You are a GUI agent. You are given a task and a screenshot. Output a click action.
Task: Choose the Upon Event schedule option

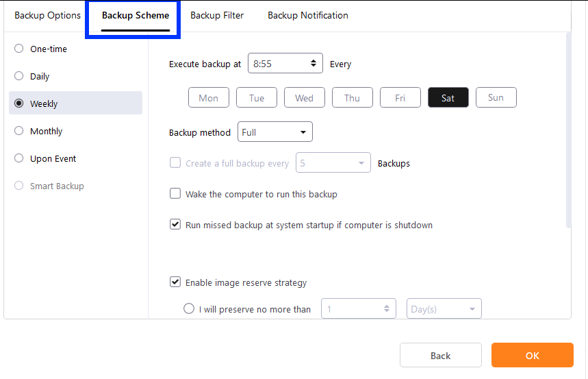[18, 158]
